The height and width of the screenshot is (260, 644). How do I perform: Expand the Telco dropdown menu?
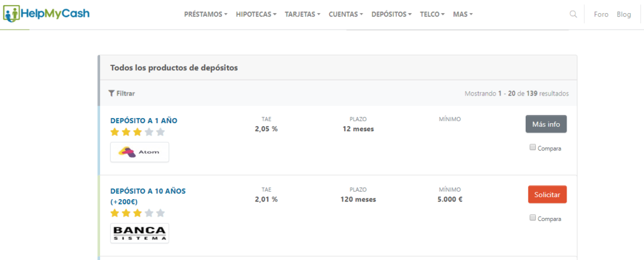(x=432, y=14)
